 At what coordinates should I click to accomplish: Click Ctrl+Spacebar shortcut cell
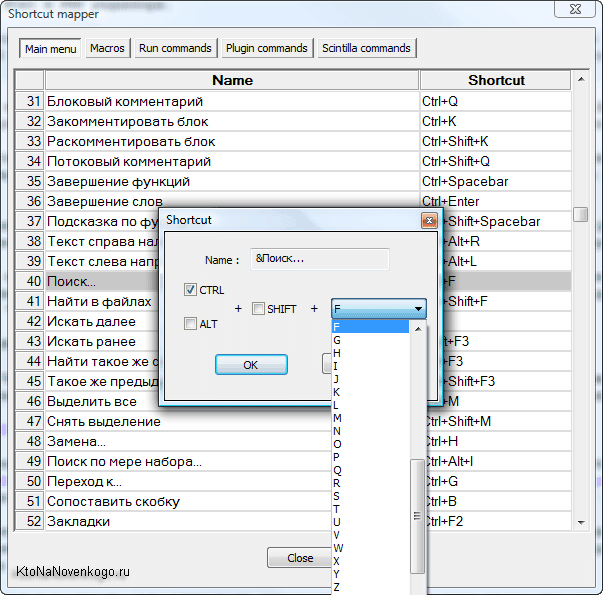click(496, 182)
